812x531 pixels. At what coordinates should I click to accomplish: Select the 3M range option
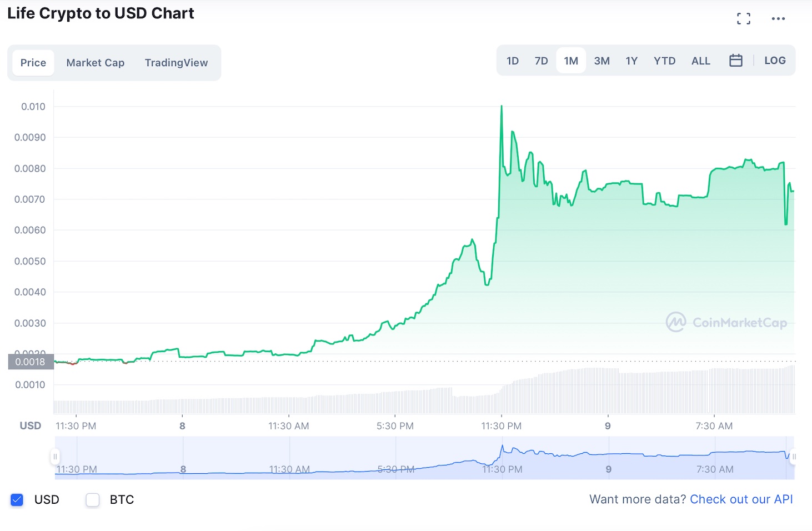tap(602, 60)
